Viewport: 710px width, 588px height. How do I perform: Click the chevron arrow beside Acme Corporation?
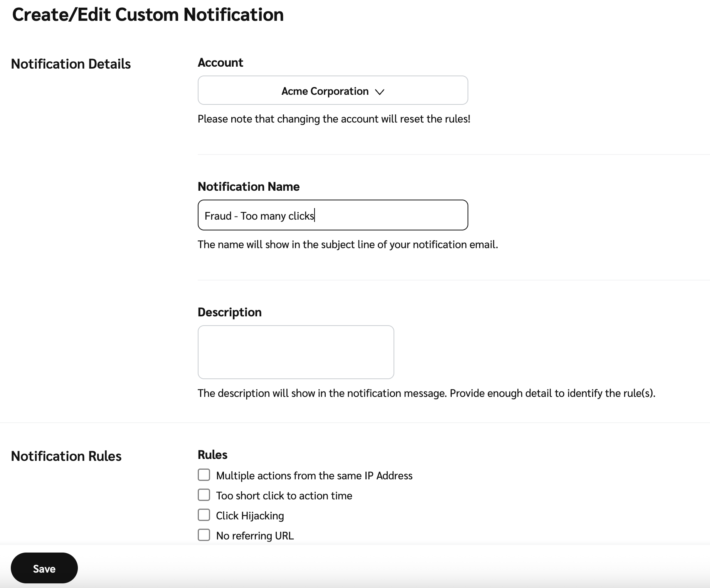point(380,92)
